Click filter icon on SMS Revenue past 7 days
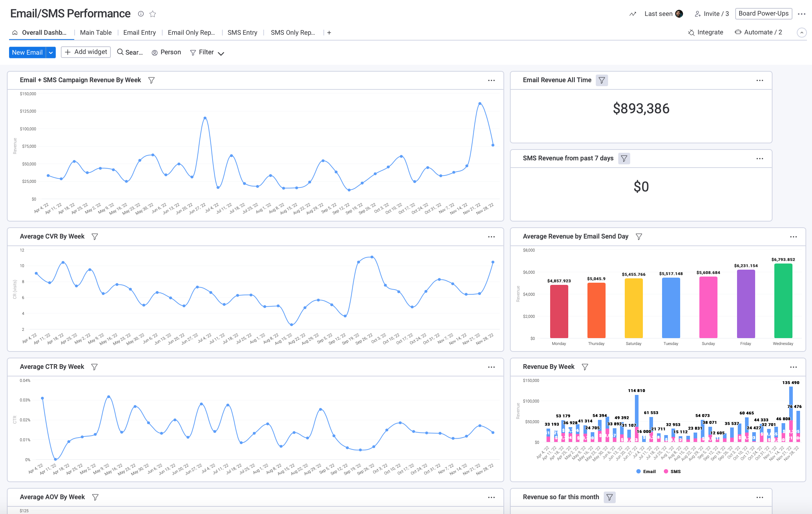Image resolution: width=812 pixels, height=514 pixels. point(624,158)
